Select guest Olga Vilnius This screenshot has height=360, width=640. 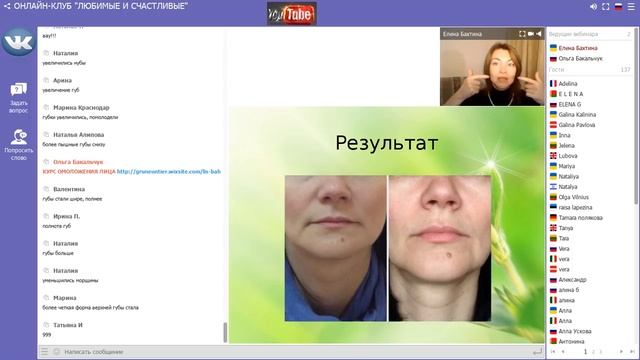point(573,197)
